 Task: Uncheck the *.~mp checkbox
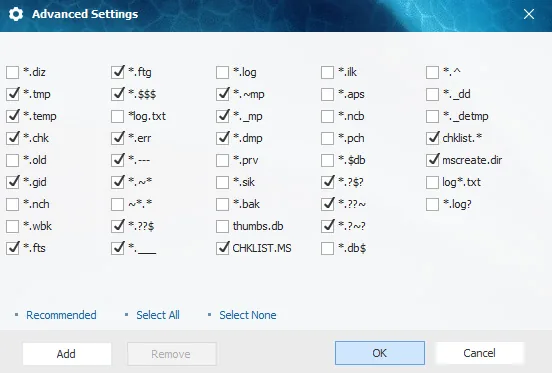222,94
